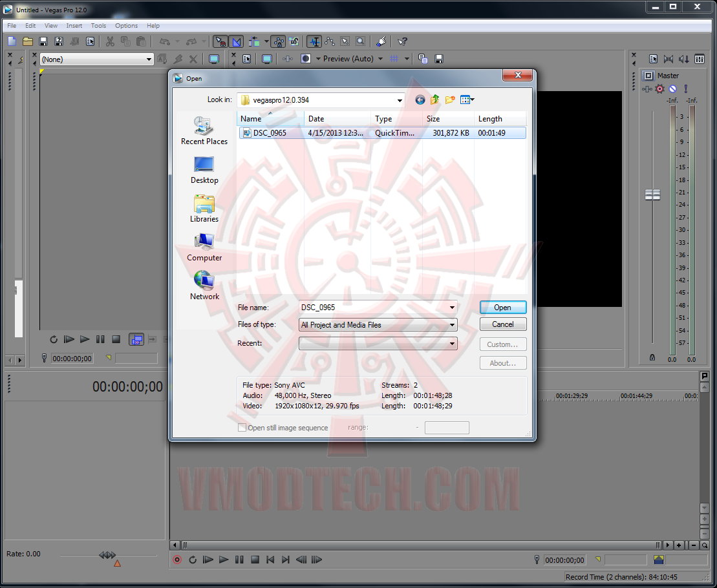The image size is (717, 588).
Task: Toggle Lock Envelopes to Events icon
Action: 278,41
